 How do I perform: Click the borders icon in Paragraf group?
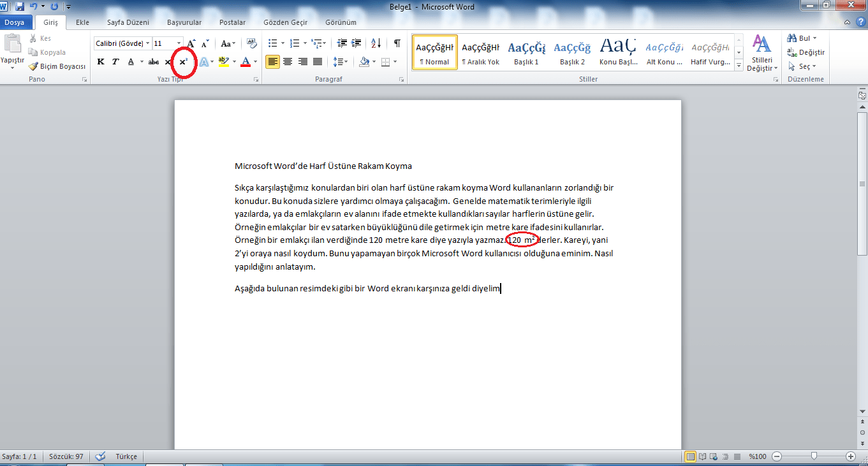tap(385, 62)
